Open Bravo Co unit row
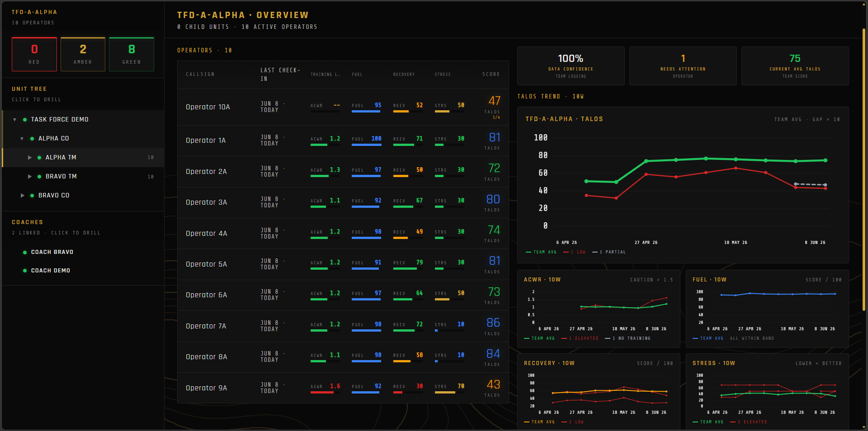The width and height of the screenshot is (868, 431). click(x=83, y=196)
